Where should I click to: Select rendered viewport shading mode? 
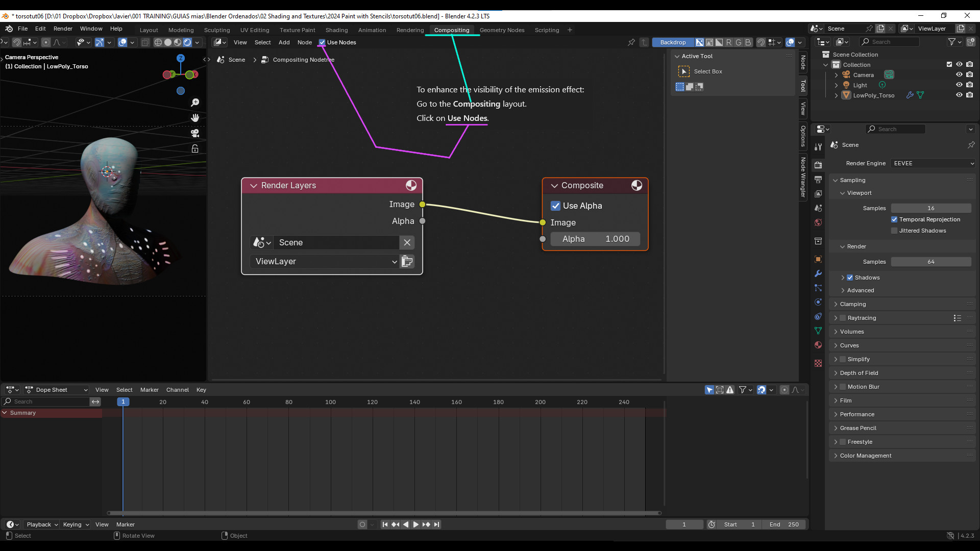(187, 42)
